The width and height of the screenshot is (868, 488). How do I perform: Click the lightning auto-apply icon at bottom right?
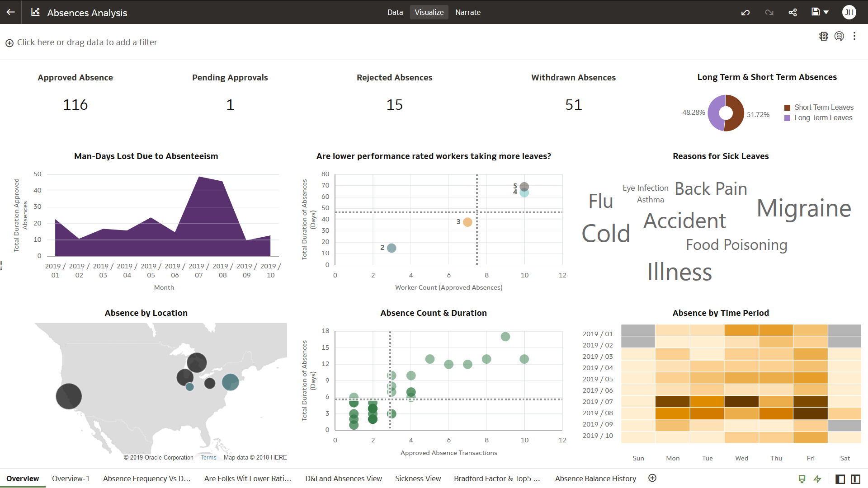point(817,479)
